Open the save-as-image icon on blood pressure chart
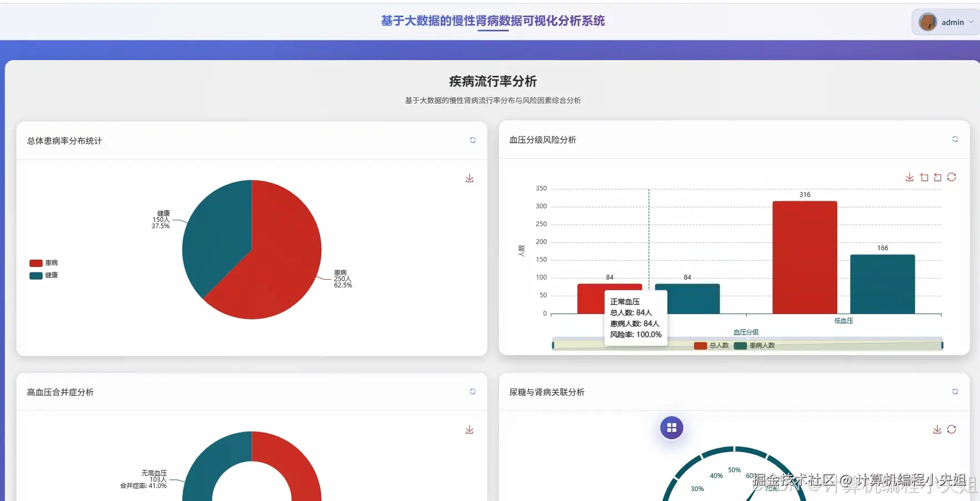Image resolution: width=980 pixels, height=501 pixels. pyautogui.click(x=909, y=177)
